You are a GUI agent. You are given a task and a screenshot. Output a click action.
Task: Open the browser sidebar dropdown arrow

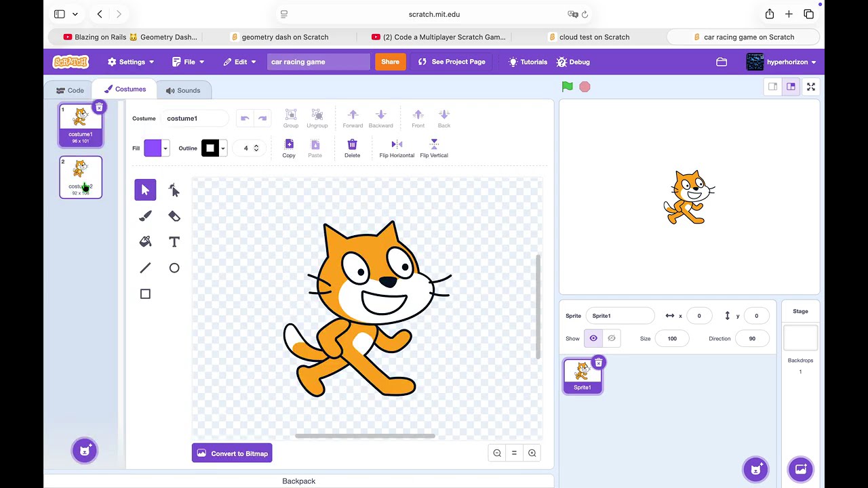75,14
